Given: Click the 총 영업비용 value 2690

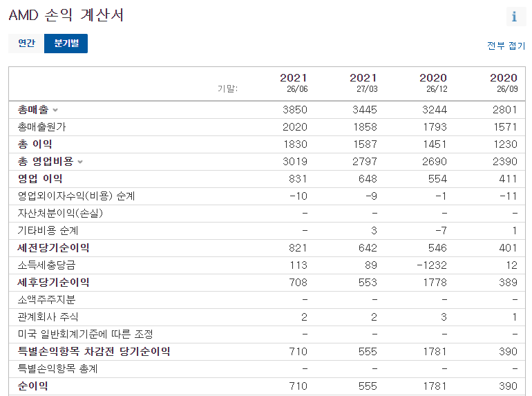Looking at the screenshot, I should coord(435,162).
